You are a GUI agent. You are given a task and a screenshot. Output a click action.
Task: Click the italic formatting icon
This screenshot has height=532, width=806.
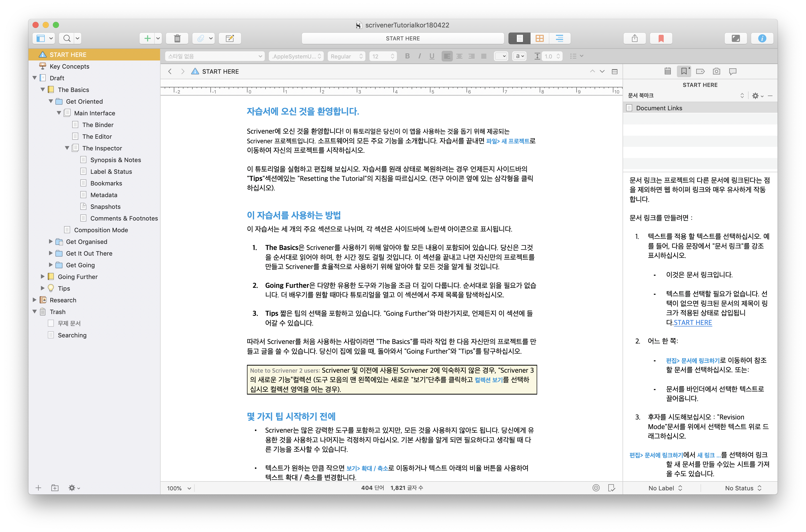click(x=418, y=56)
